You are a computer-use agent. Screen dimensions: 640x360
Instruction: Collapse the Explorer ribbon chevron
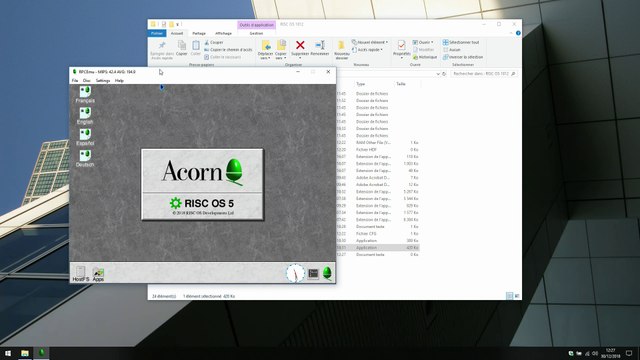point(511,33)
